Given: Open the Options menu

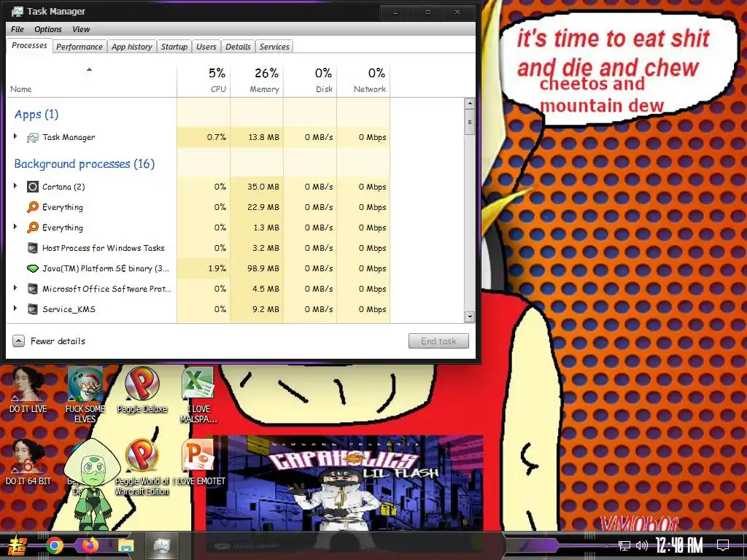Looking at the screenshot, I should (47, 29).
